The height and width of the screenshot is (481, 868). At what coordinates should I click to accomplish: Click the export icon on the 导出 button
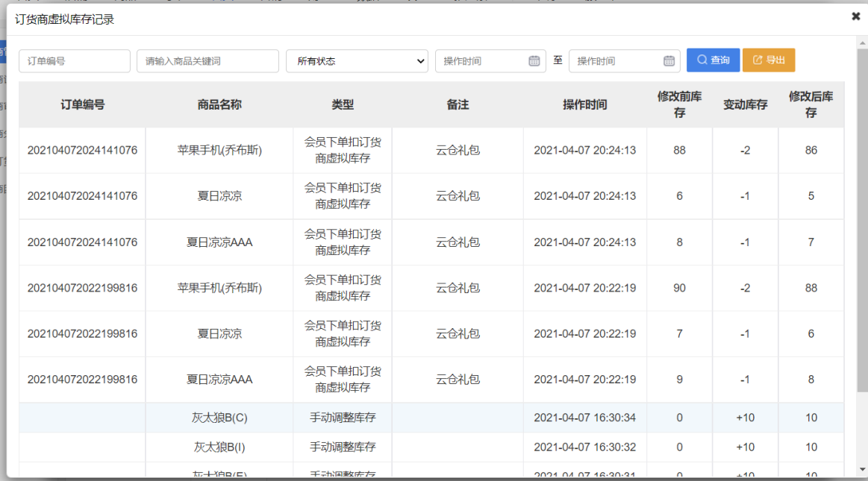pos(758,60)
